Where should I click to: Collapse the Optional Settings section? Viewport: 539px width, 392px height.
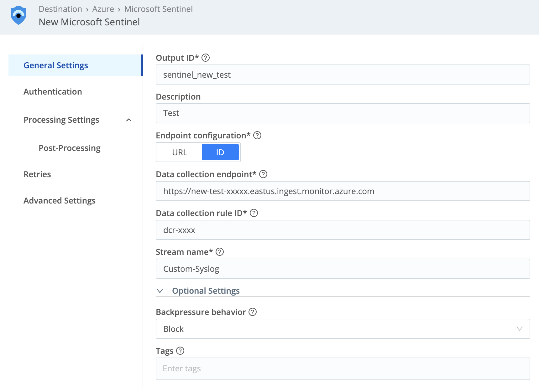(x=160, y=291)
